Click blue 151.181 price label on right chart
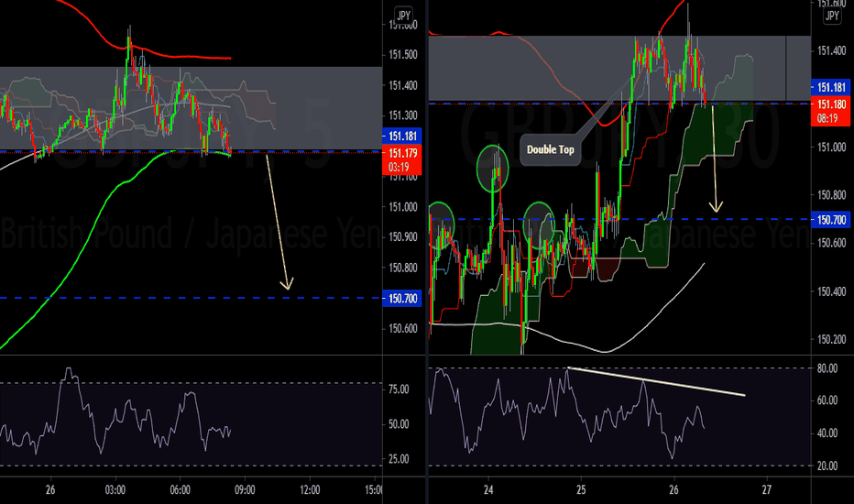854x504 pixels. (x=831, y=87)
